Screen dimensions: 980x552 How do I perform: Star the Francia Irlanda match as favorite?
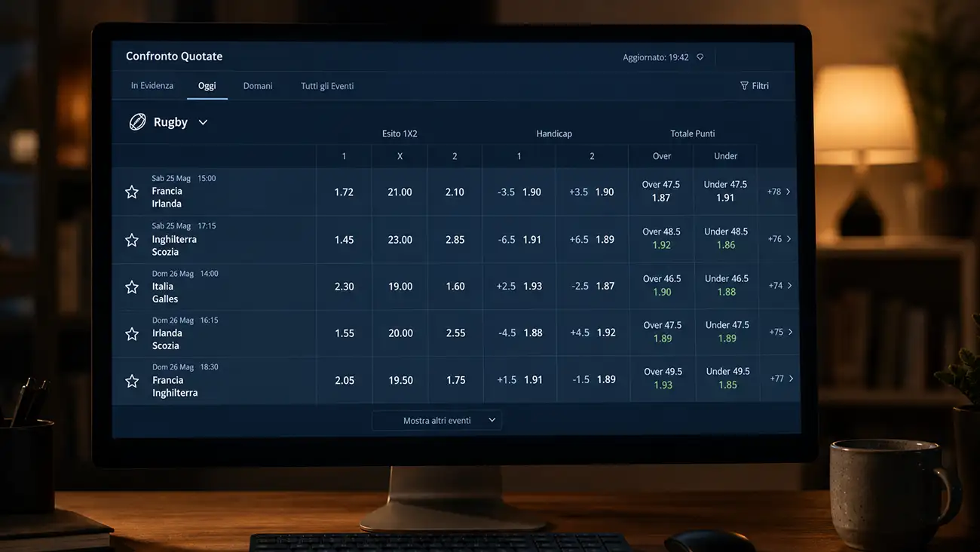point(132,192)
